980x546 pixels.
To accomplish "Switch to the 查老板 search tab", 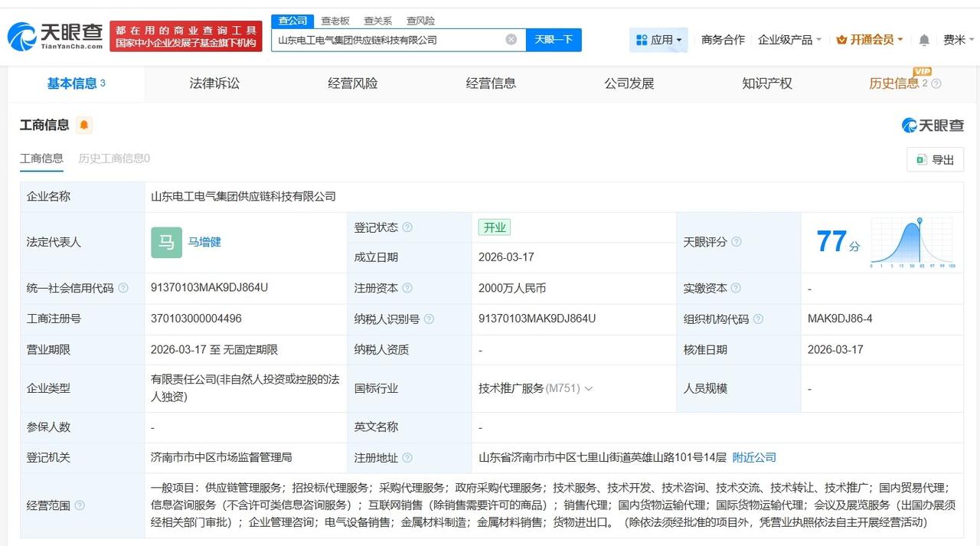I will [335, 21].
